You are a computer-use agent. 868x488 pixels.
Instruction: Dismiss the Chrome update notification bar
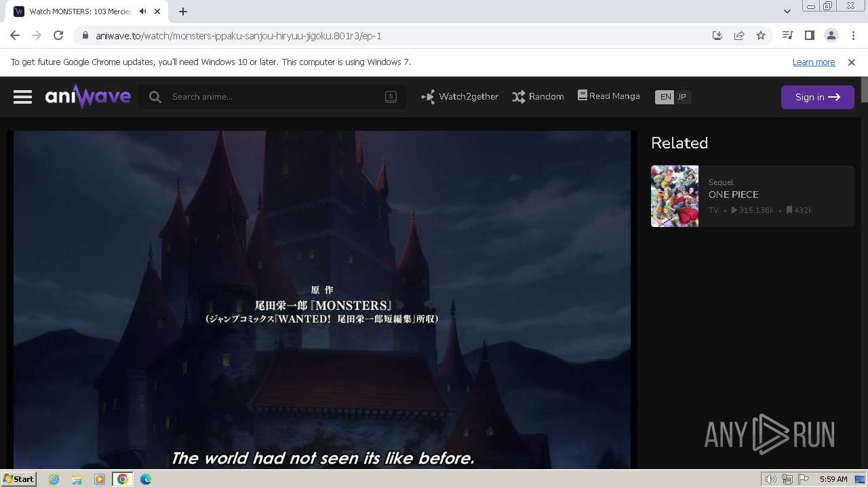[x=852, y=62]
